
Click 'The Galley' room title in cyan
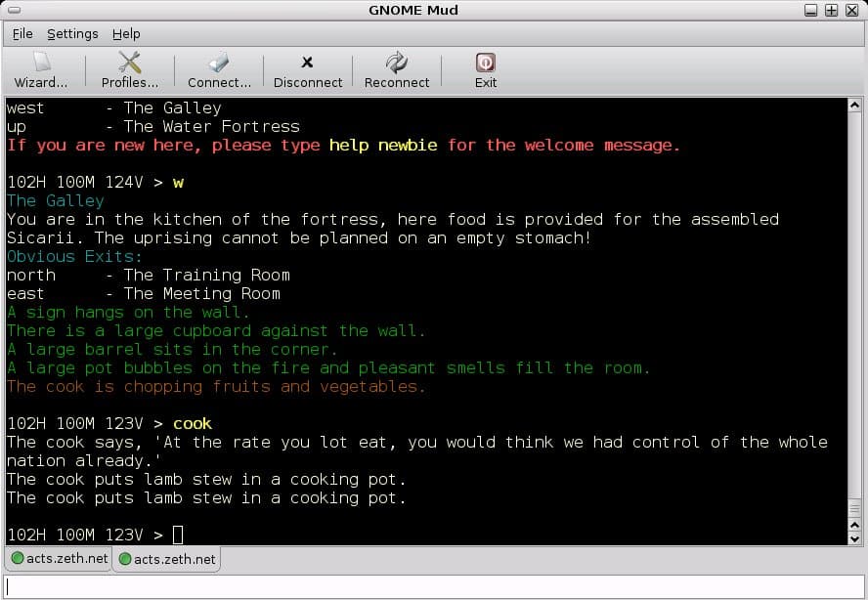[x=56, y=201]
